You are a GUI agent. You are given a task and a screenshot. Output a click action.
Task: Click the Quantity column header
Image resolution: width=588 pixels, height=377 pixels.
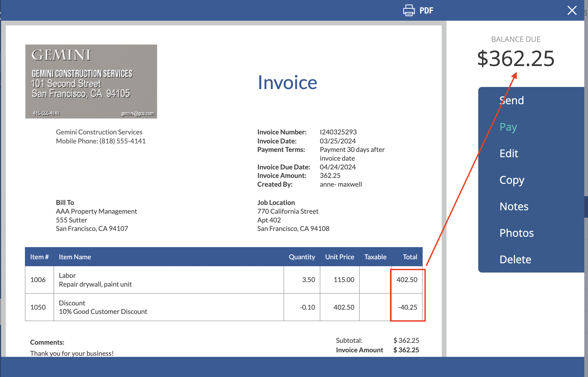pos(302,257)
